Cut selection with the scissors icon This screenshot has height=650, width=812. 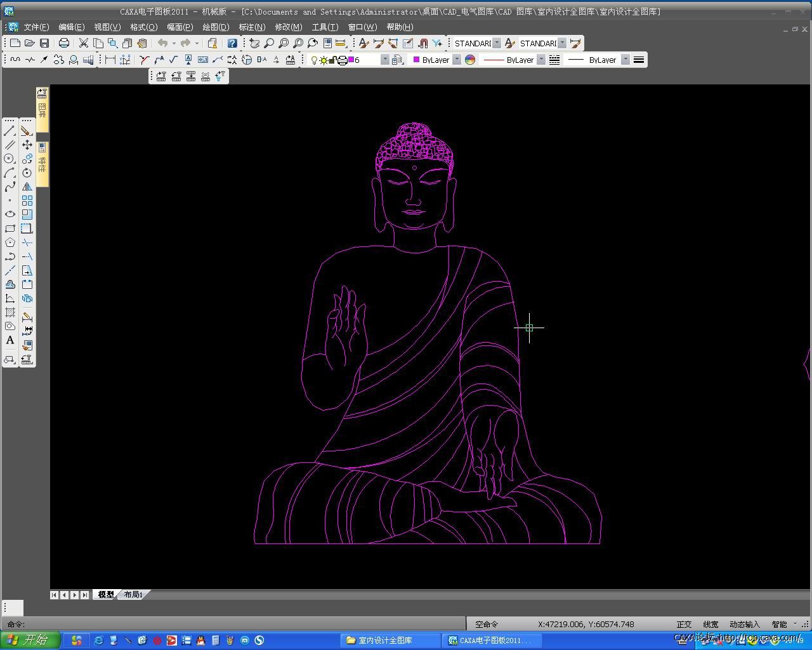pyautogui.click(x=84, y=43)
